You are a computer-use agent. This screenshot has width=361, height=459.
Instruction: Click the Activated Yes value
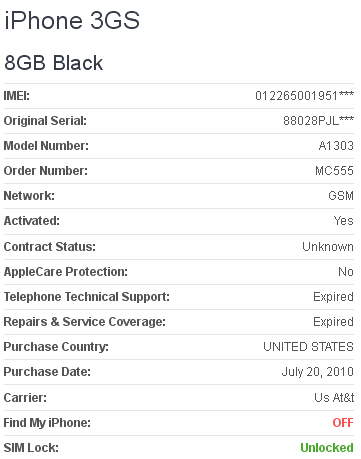[x=344, y=221]
